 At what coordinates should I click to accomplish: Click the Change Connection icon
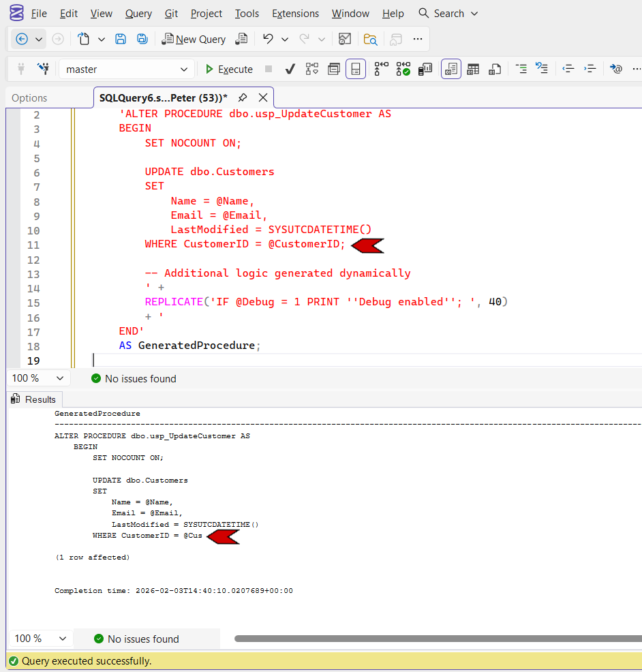43,69
